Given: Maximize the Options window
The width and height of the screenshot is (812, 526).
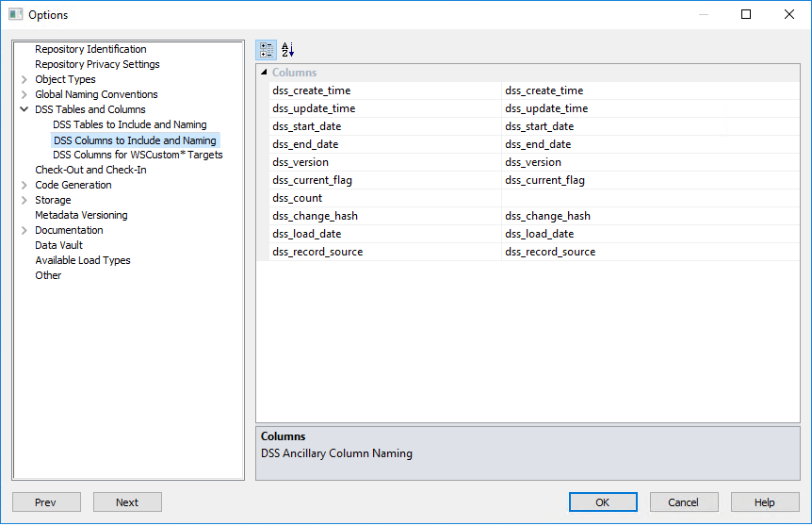Looking at the screenshot, I should (x=746, y=14).
